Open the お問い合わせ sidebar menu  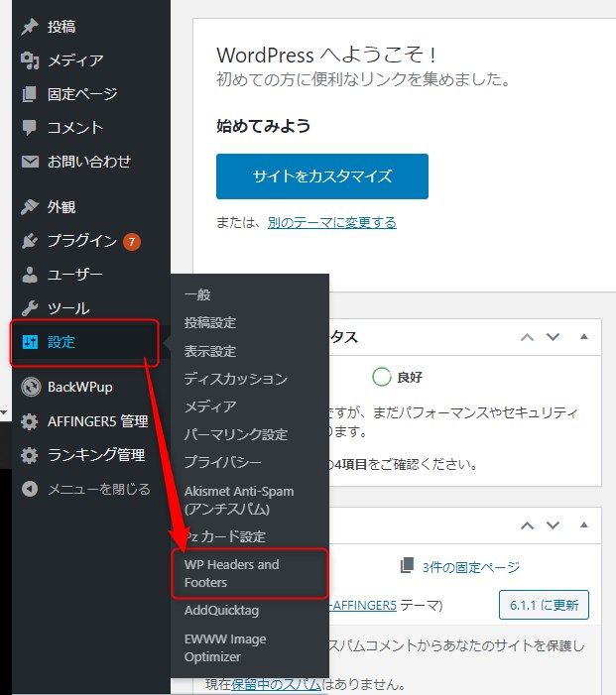point(91,162)
